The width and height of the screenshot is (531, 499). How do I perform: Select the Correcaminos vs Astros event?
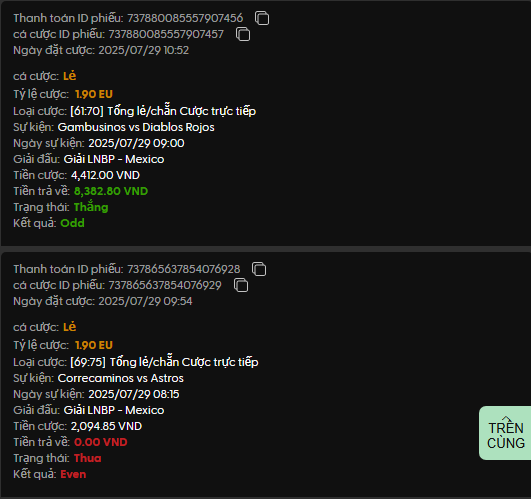[121, 378]
